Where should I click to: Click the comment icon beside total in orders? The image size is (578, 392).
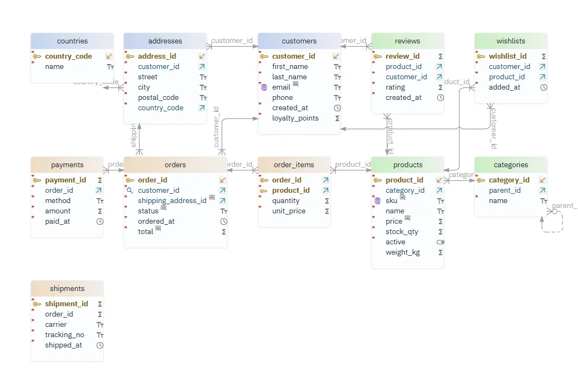click(x=158, y=229)
